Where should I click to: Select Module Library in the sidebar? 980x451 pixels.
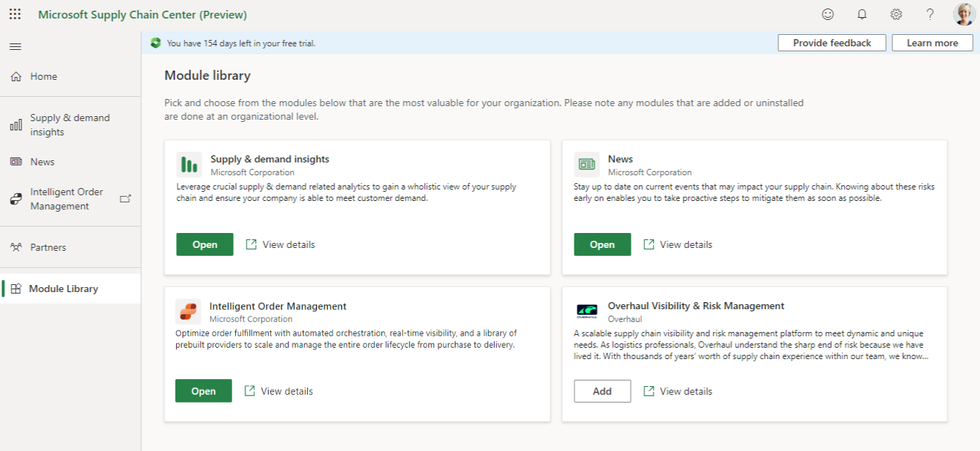(x=70, y=289)
